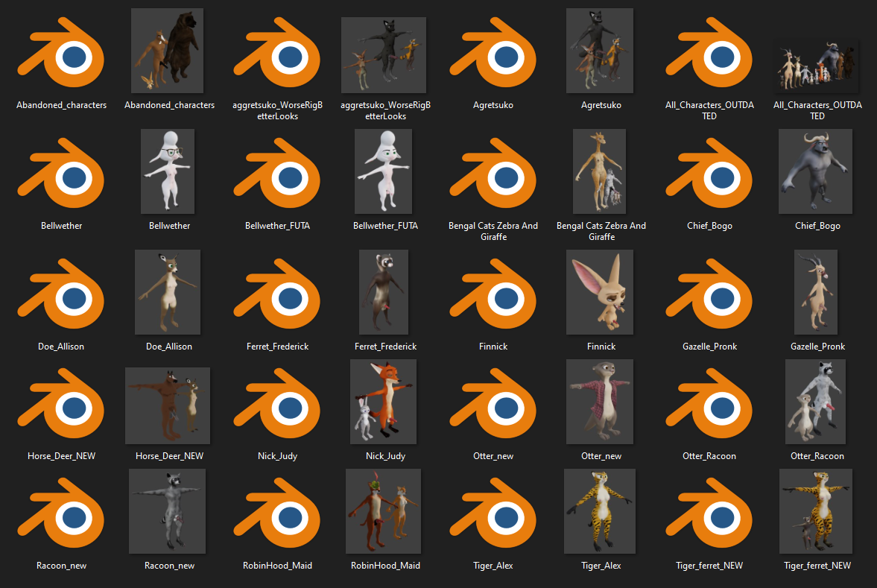The height and width of the screenshot is (588, 877).
Task: Click the All_Characters_OUTDATED group render thumbnail
Action: click(x=817, y=66)
